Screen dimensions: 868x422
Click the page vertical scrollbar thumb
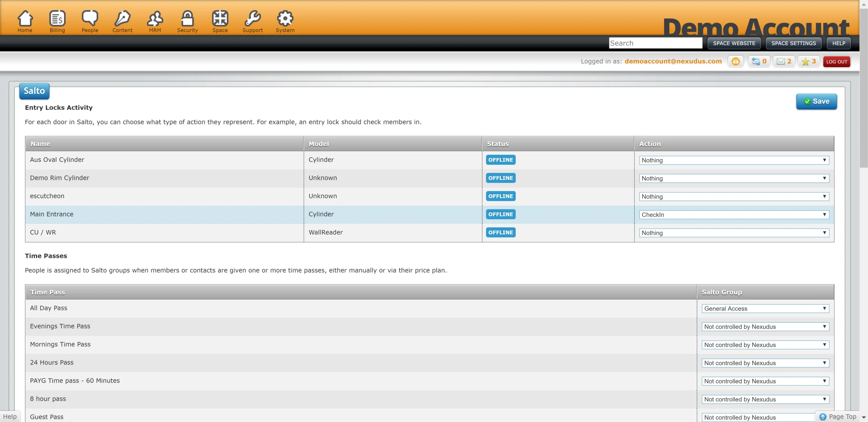[x=864, y=88]
